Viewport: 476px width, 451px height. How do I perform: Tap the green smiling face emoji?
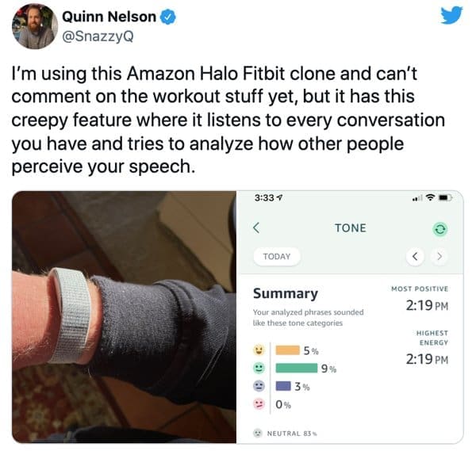(259, 368)
